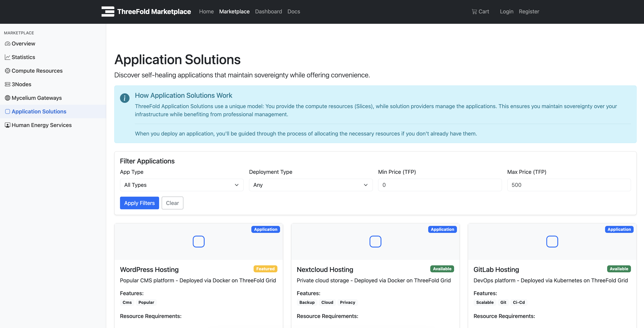Click the Nextcloud Hosting app icon
The height and width of the screenshot is (328, 644).
375,241
